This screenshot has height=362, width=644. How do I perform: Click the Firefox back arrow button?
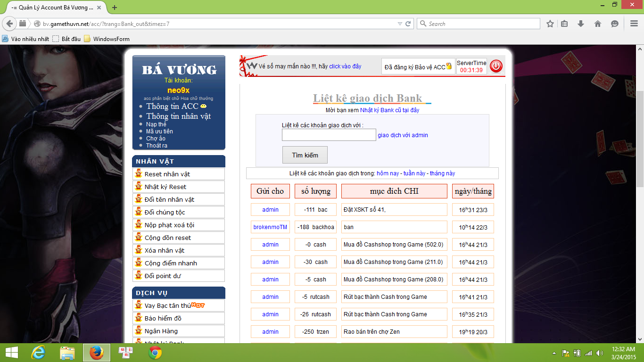(10, 24)
